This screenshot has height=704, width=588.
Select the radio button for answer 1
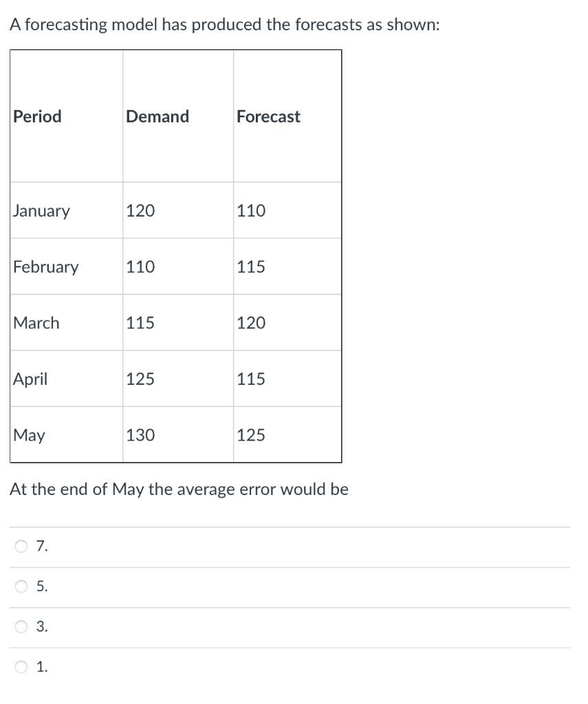tap(21, 664)
